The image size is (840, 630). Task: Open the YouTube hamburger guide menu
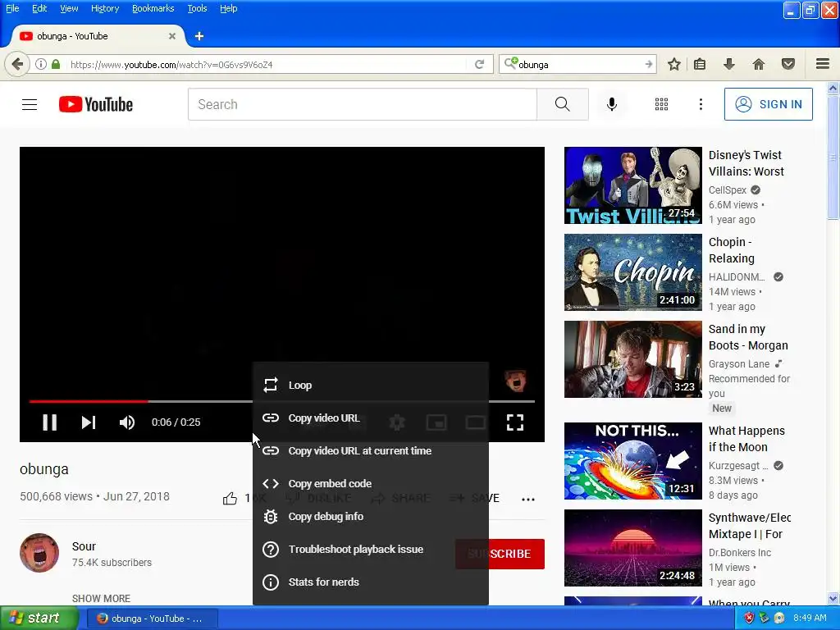(30, 104)
